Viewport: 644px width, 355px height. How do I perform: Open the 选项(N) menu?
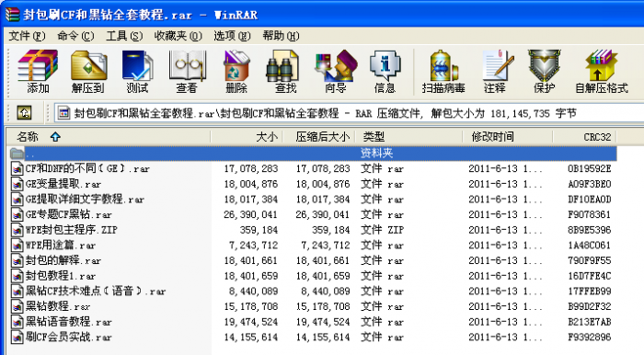pos(232,36)
